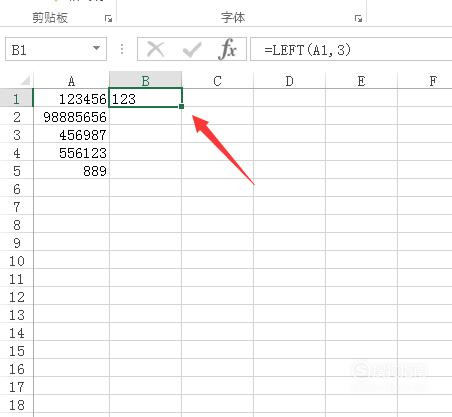
Task: Select row 11 header
Action: pyautogui.click(x=16, y=278)
